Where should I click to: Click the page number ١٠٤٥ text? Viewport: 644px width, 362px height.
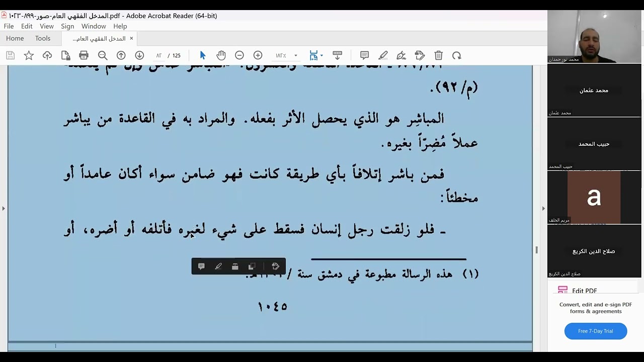(272, 306)
